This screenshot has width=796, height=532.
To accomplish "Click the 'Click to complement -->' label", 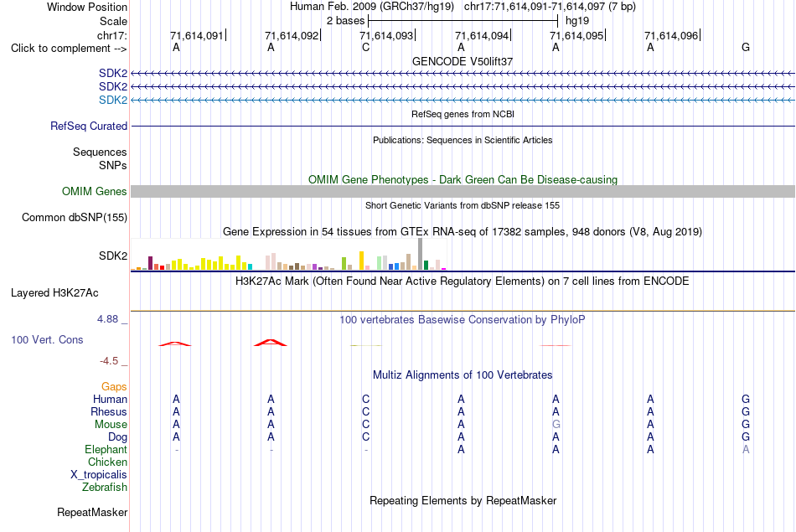I will [69, 49].
